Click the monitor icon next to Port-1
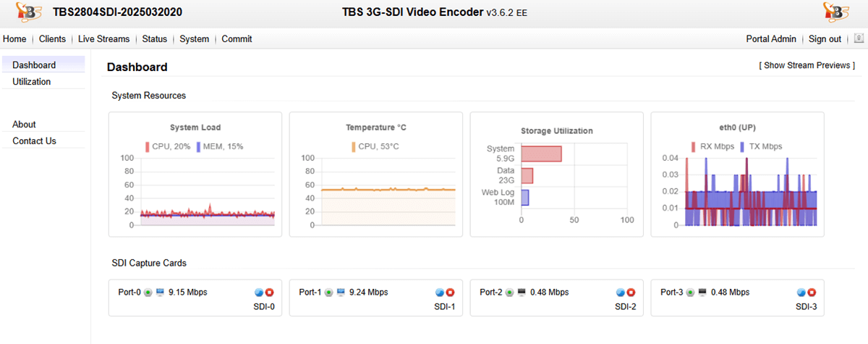868x344 pixels. coord(341,293)
